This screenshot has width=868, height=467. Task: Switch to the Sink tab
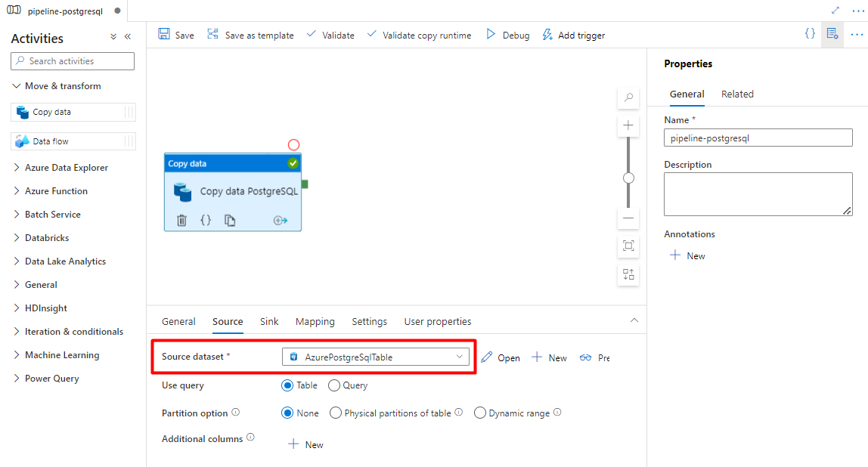(x=269, y=321)
